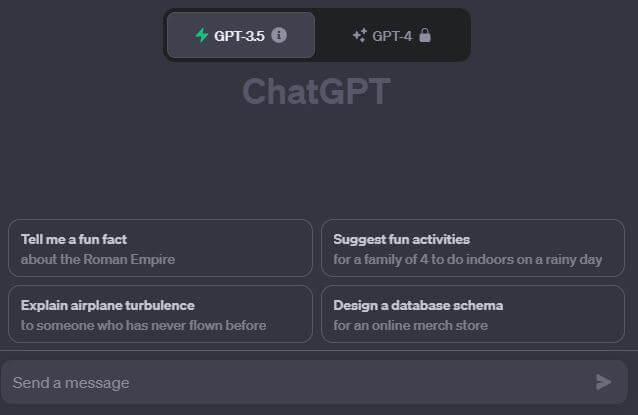Click the empty area of the message bar
Viewport: 638px width, 415px height.
point(358,382)
